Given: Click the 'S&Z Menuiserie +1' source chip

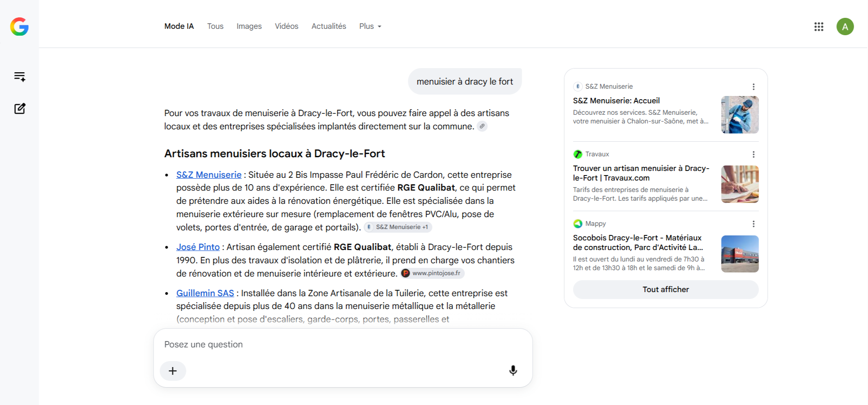Looking at the screenshot, I should (x=398, y=227).
